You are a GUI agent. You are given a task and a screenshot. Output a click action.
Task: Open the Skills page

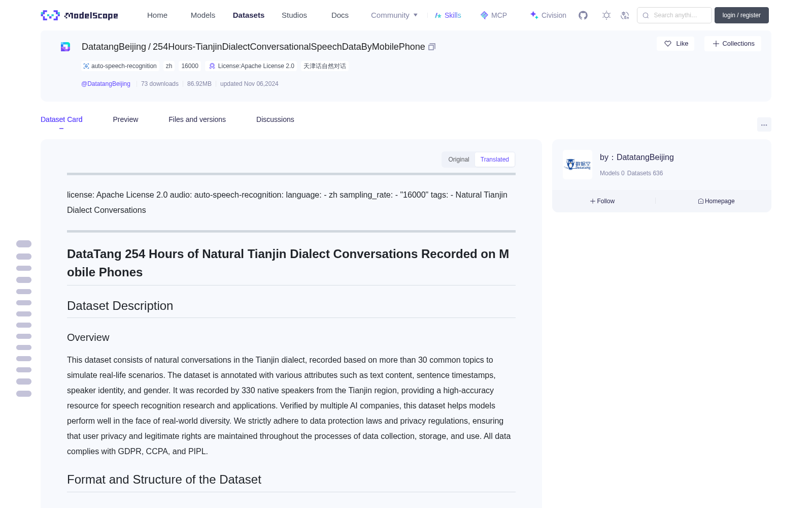pyautogui.click(x=448, y=15)
